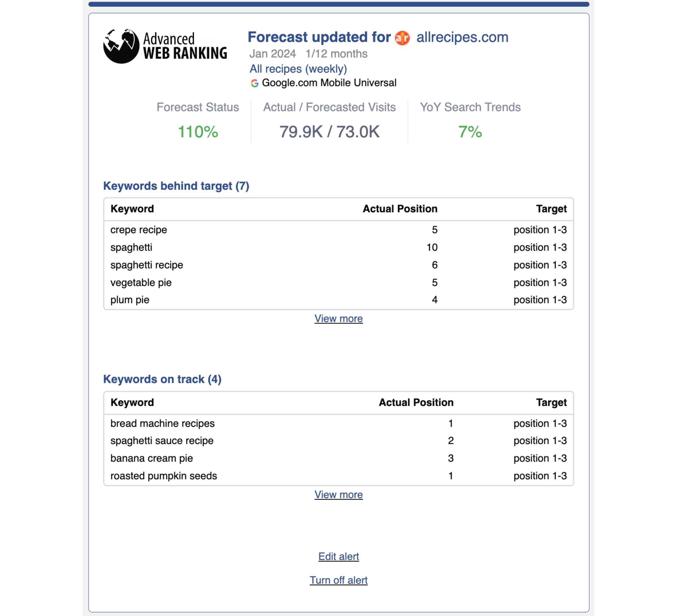The width and height of the screenshot is (677, 616).
Task: Click the Forecast updated for heading
Action: [x=319, y=37]
